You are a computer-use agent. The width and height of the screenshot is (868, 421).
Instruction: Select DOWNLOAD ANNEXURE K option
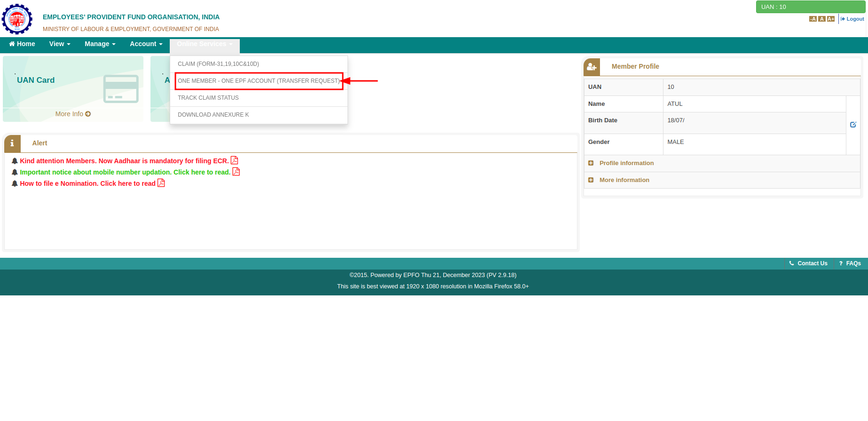click(x=259, y=115)
